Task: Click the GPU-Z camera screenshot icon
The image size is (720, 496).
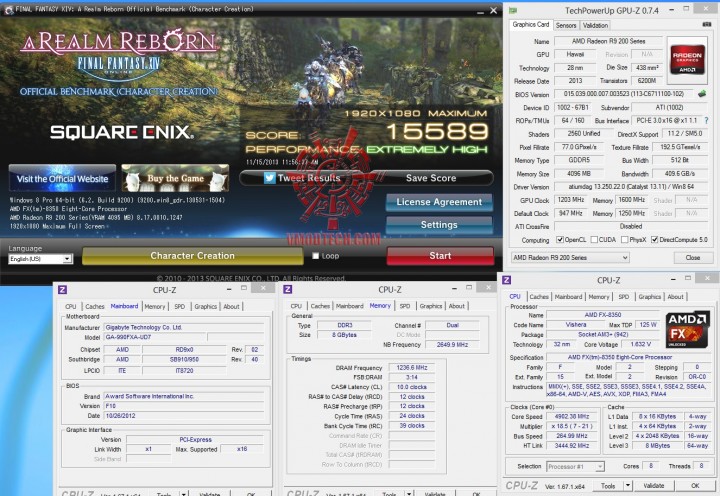Action: point(707,24)
